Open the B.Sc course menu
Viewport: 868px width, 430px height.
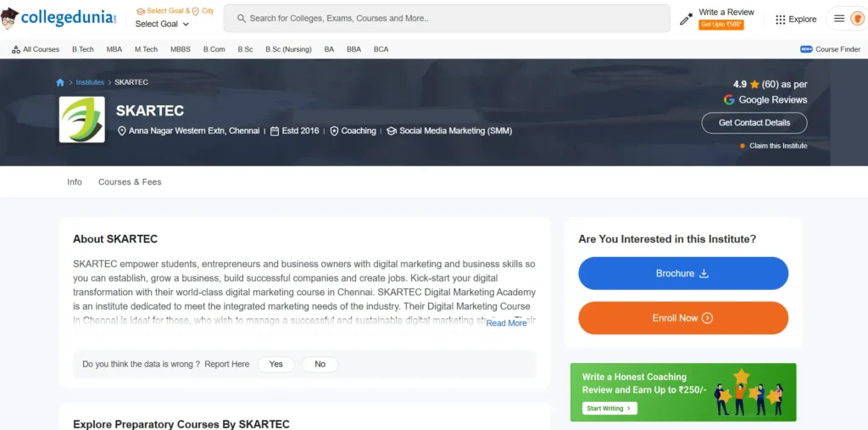(245, 49)
